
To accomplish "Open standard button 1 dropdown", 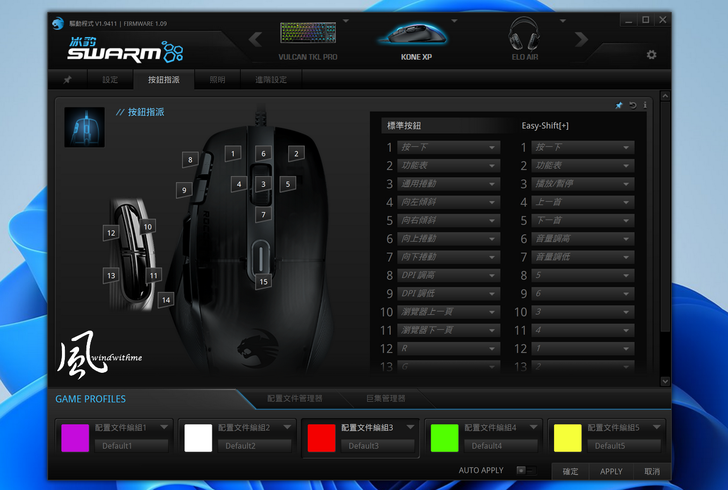I will click(448, 148).
